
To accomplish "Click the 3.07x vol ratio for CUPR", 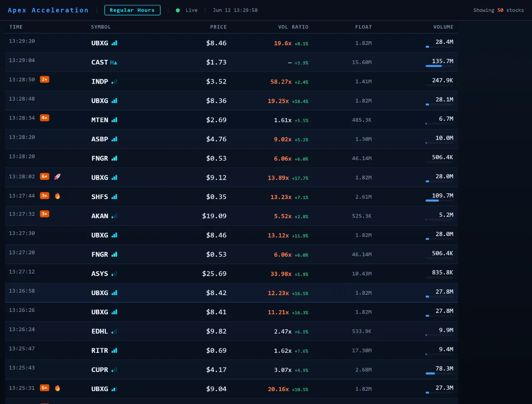I will coord(283,370).
